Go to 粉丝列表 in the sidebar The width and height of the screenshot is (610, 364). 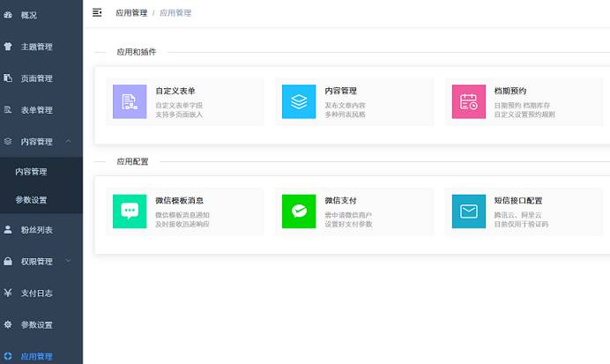coord(36,230)
